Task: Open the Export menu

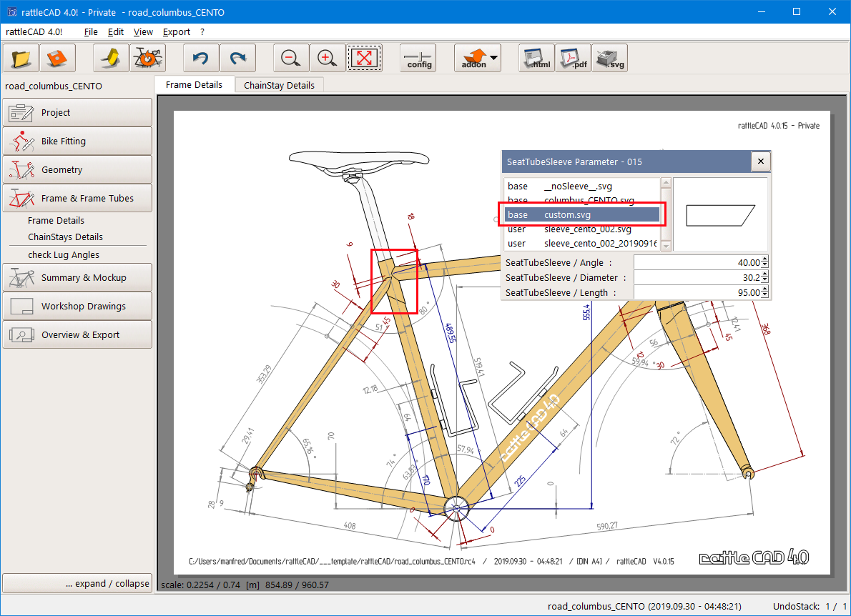Action: tap(177, 32)
